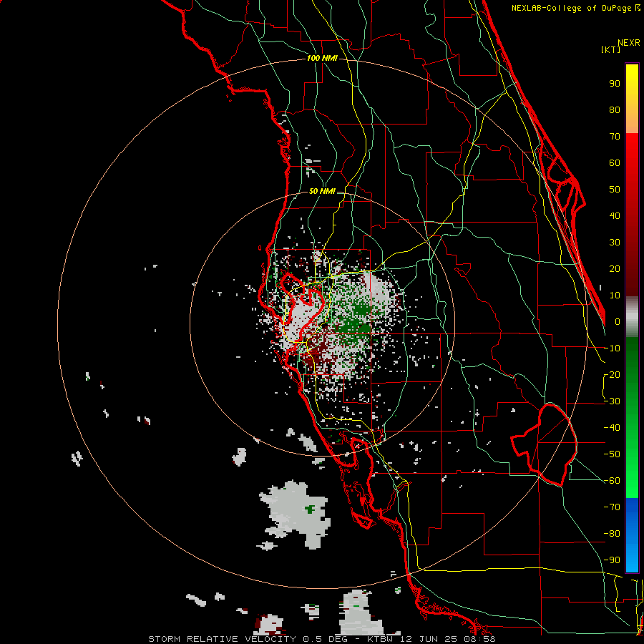Click the STORM RELATIVE VELOCITY caption text
Screen dimensions: 644x644
coord(224,639)
